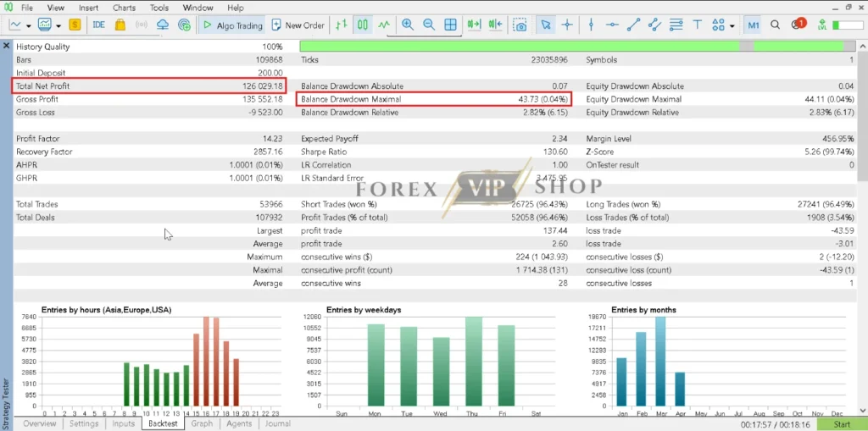
Task: Switch to the Journal tab
Action: coord(277,424)
